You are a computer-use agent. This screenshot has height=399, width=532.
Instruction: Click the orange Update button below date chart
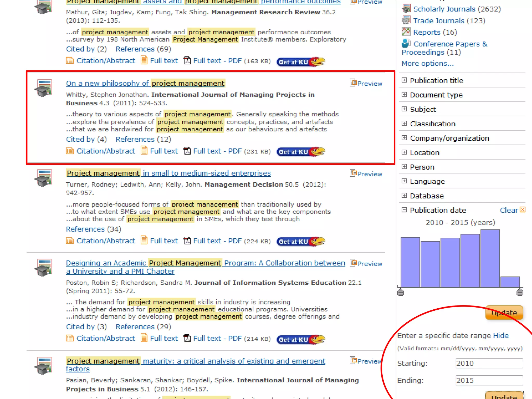[x=504, y=313]
